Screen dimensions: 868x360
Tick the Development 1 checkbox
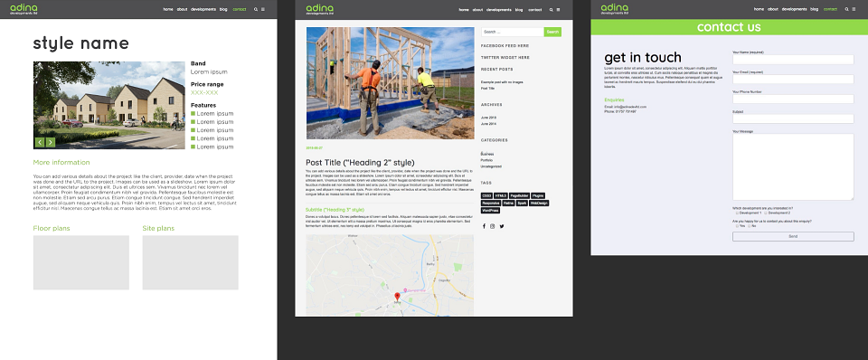point(738,213)
